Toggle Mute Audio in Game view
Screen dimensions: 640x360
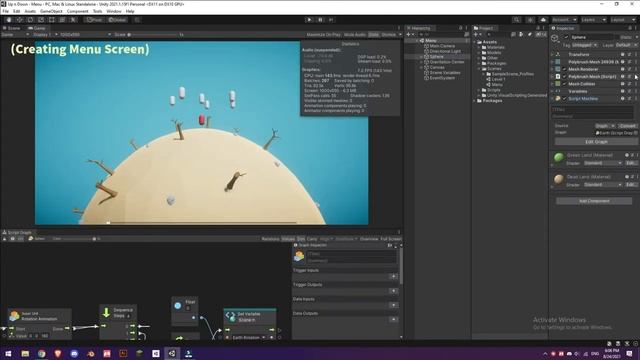355,35
